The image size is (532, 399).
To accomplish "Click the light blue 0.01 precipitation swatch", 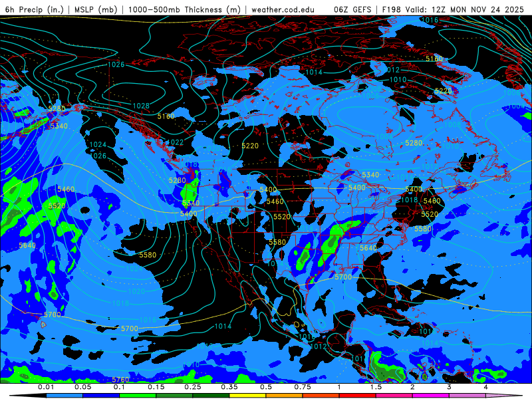I will (65, 396).
